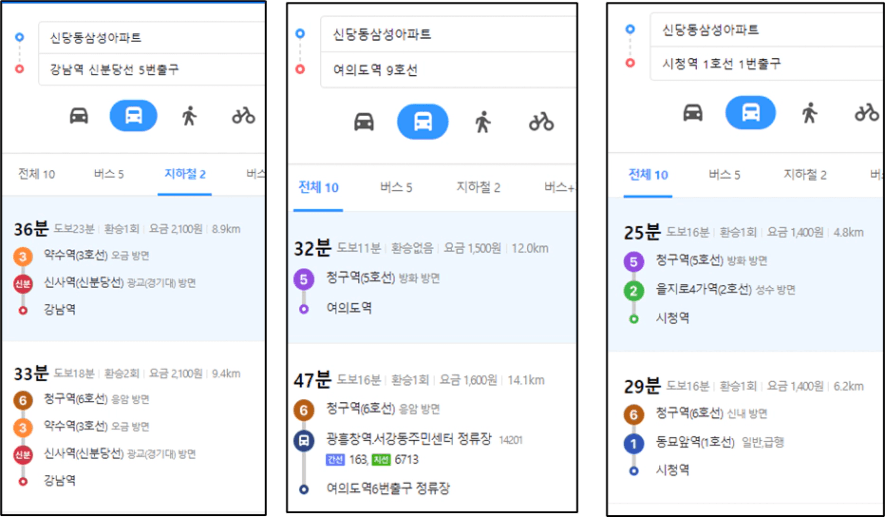Open 지하철 2 tab in right panel
This screenshot has height=517, width=885.
tap(804, 175)
